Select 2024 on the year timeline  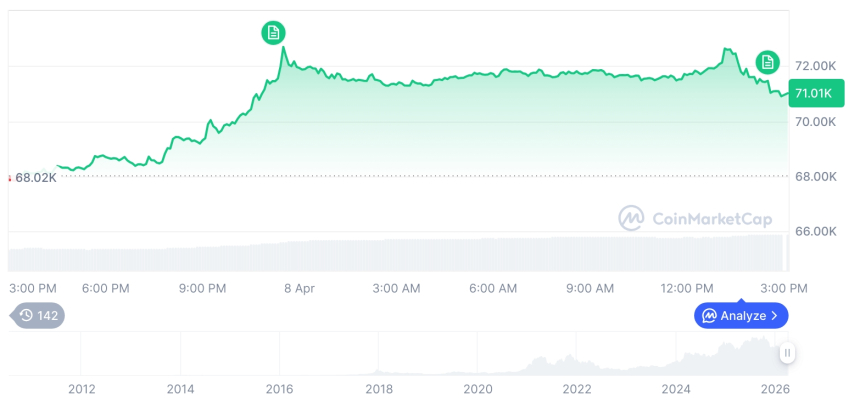tap(676, 389)
